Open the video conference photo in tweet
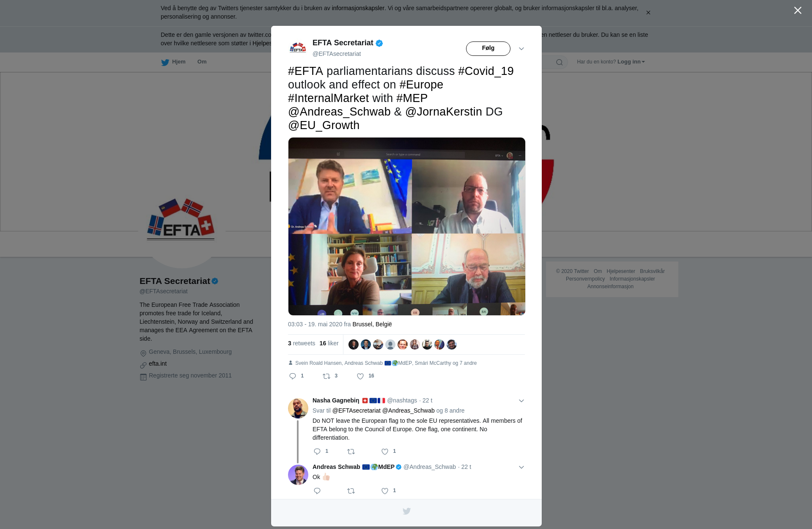Image resolution: width=812 pixels, height=529 pixels. [x=406, y=226]
